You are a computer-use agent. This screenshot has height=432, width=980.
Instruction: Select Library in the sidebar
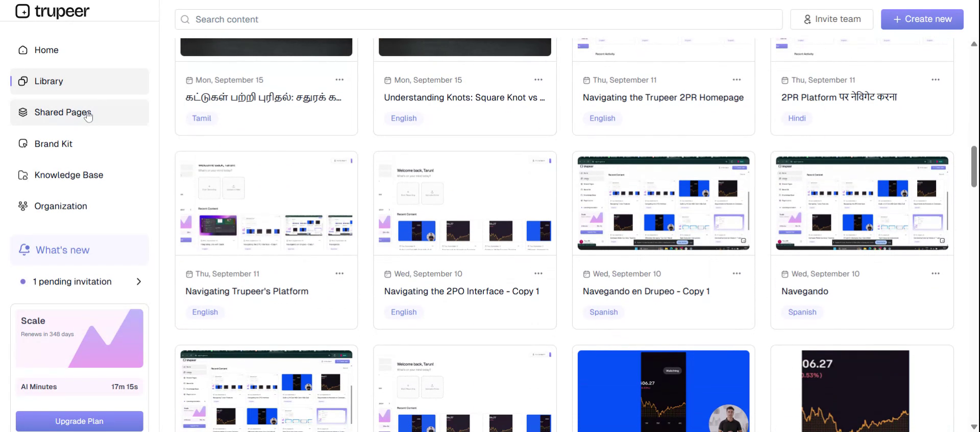point(79,81)
